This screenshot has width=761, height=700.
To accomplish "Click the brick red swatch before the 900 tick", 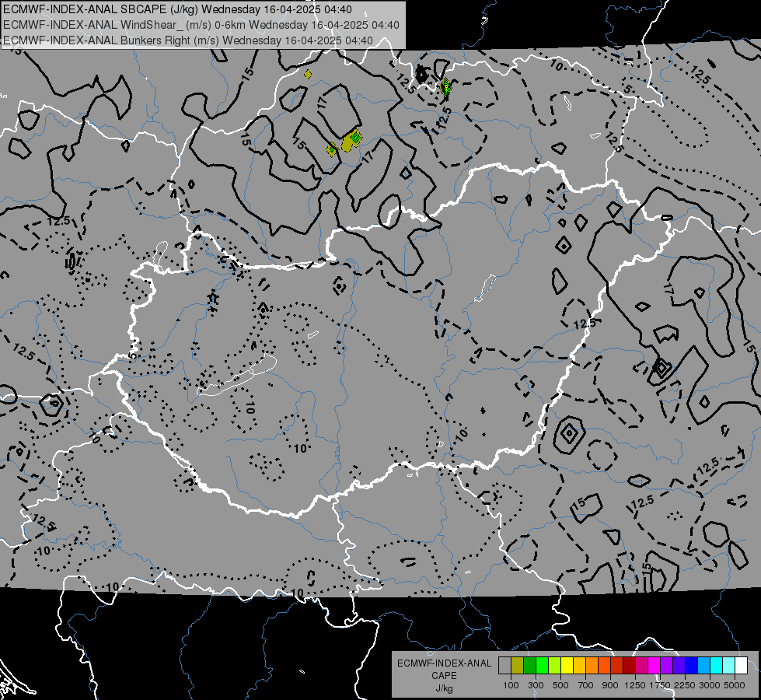I will click(x=617, y=666).
